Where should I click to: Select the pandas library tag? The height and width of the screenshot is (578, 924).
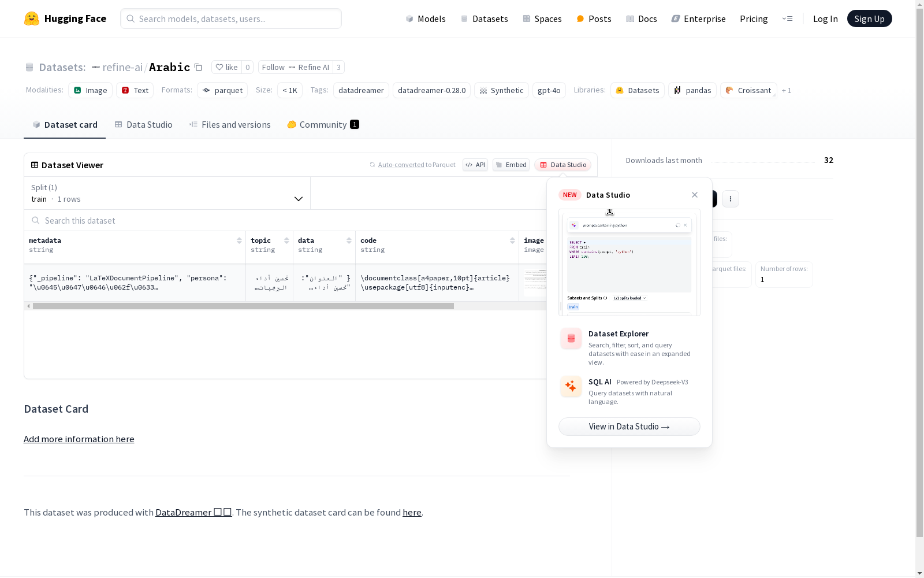click(692, 90)
